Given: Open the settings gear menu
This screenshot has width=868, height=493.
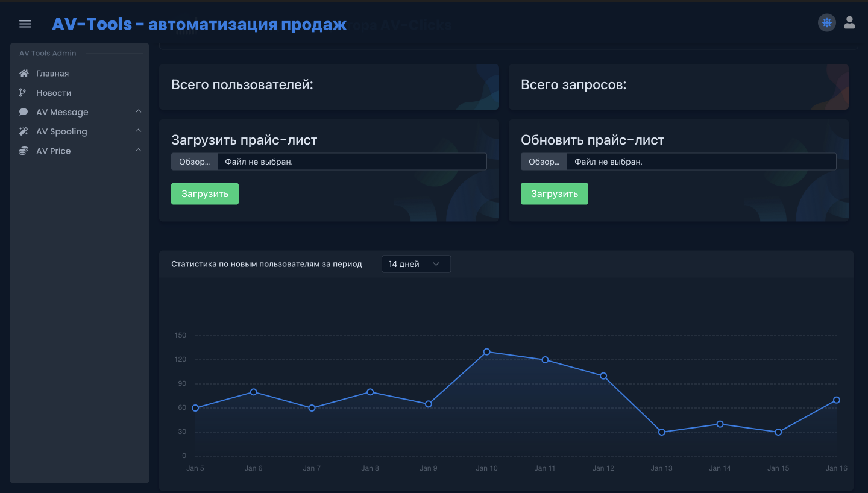Looking at the screenshot, I should coord(826,22).
